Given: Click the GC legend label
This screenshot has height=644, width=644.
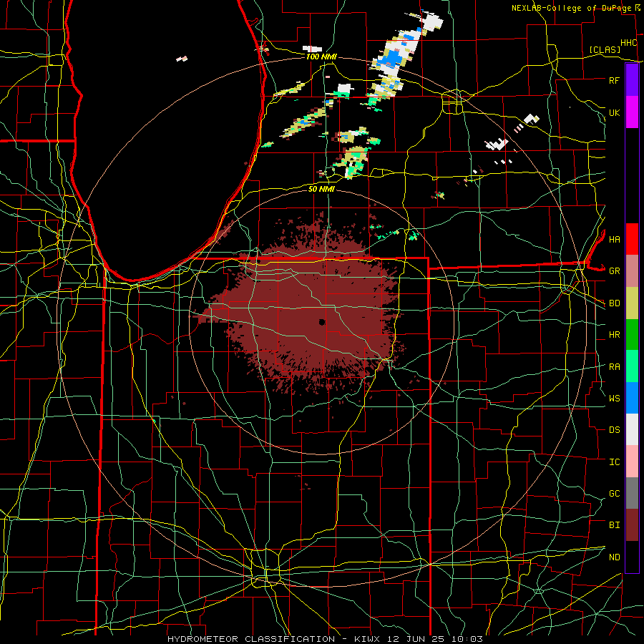Looking at the screenshot, I should pos(614,493).
